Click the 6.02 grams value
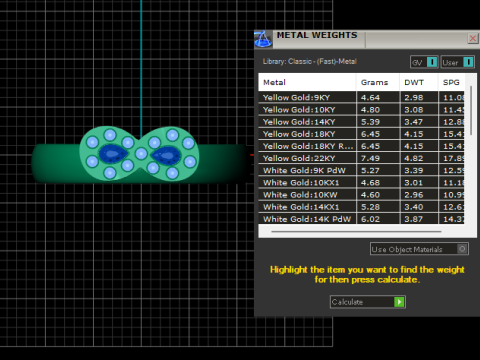Screen dimensions: 480x360 [370, 219]
